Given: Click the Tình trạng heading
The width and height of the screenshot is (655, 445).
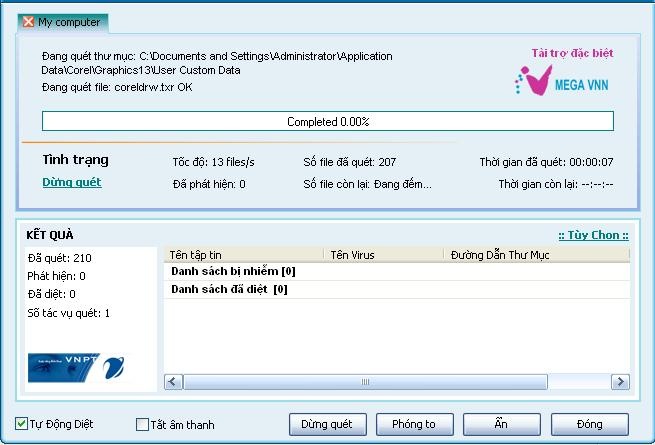Looking at the screenshot, I should (76, 160).
